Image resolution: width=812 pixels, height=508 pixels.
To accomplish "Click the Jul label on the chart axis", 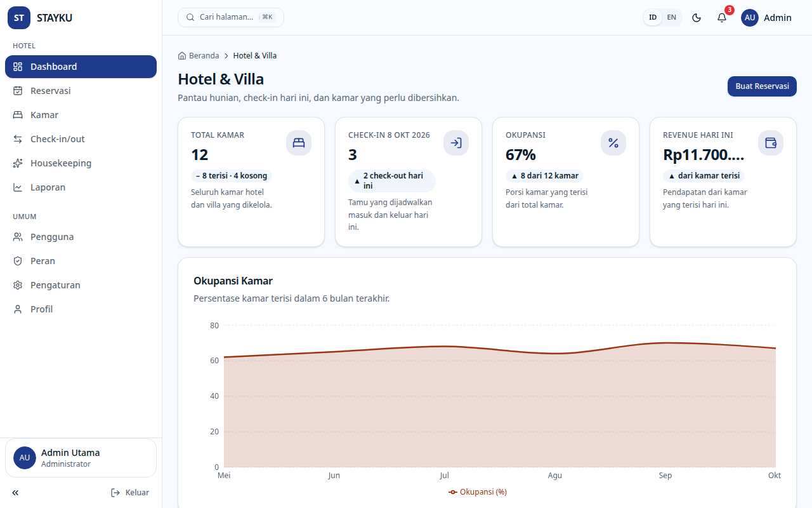I will point(445,476).
